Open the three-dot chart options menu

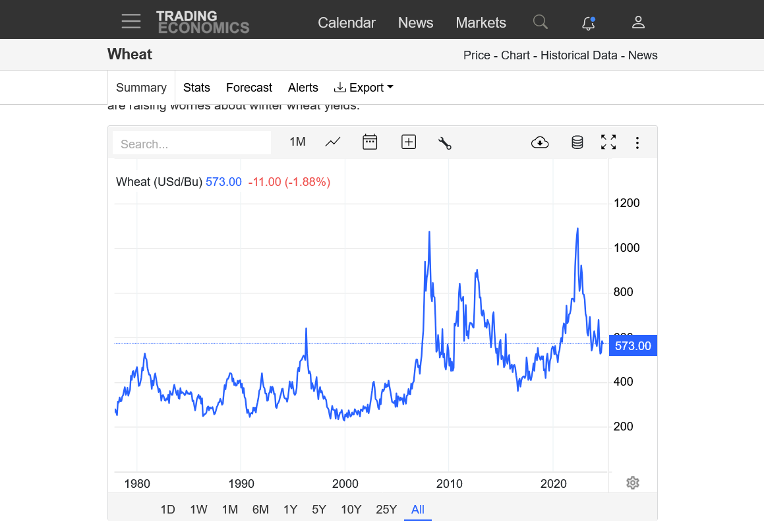click(637, 142)
